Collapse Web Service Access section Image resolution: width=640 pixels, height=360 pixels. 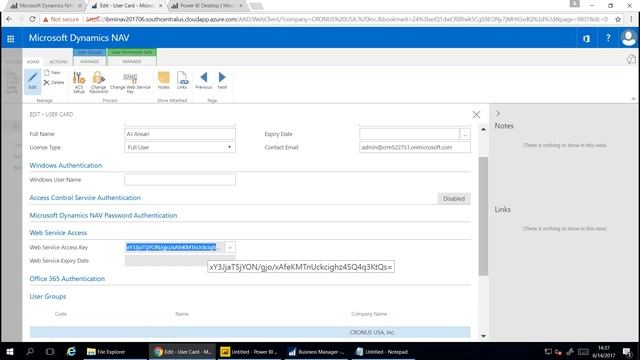click(x=58, y=233)
